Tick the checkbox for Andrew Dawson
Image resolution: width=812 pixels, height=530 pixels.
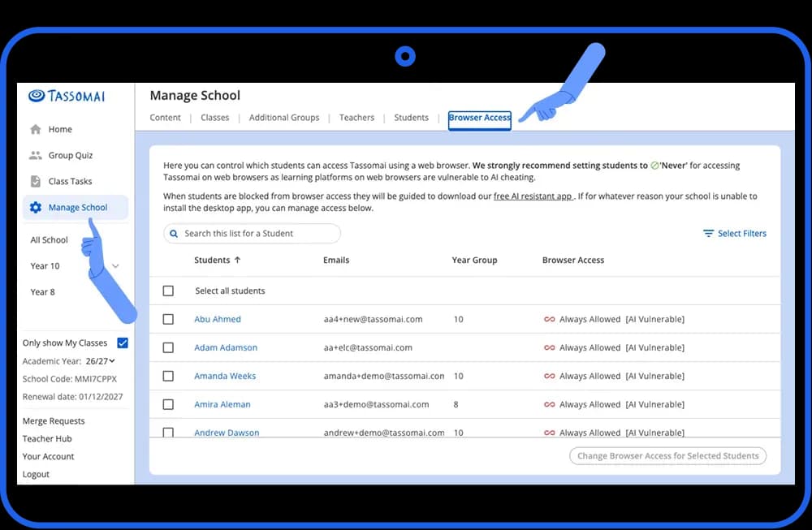coord(168,432)
